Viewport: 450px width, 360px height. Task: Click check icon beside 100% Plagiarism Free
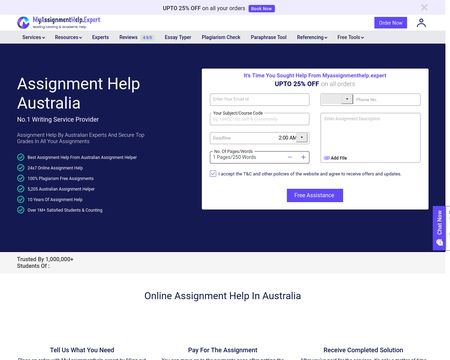21,178
